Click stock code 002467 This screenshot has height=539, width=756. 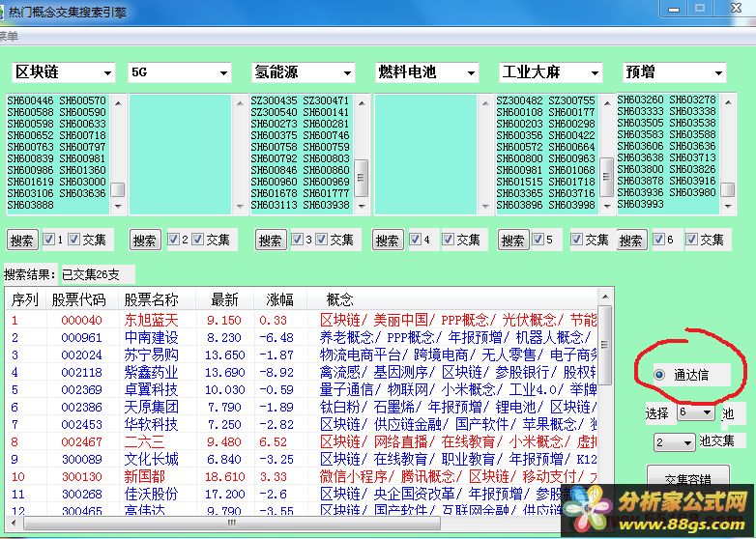[x=81, y=441]
